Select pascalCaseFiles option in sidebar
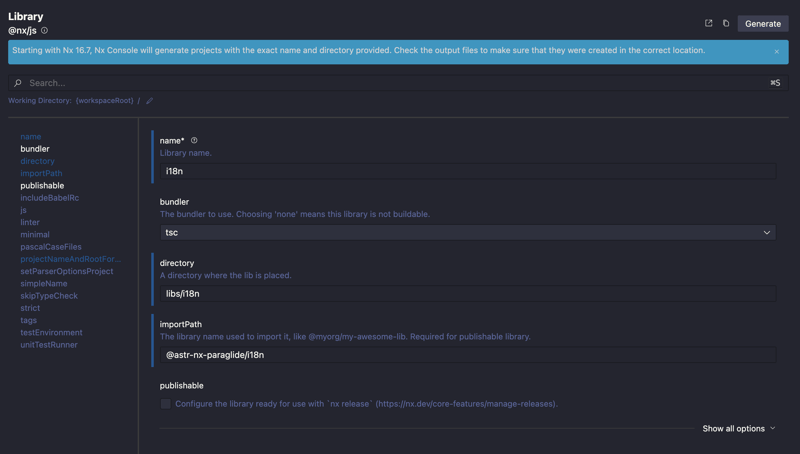 51,247
